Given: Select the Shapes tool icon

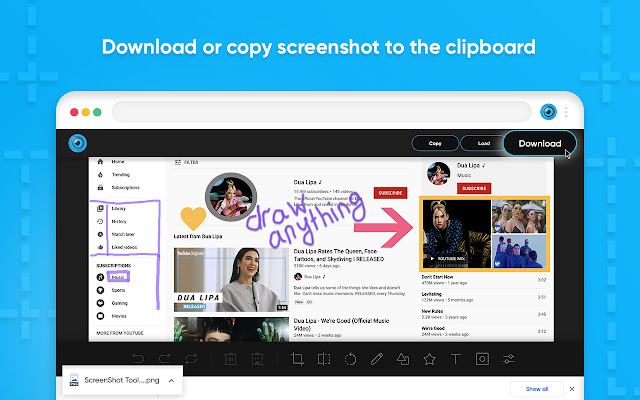Looking at the screenshot, I should [x=403, y=358].
